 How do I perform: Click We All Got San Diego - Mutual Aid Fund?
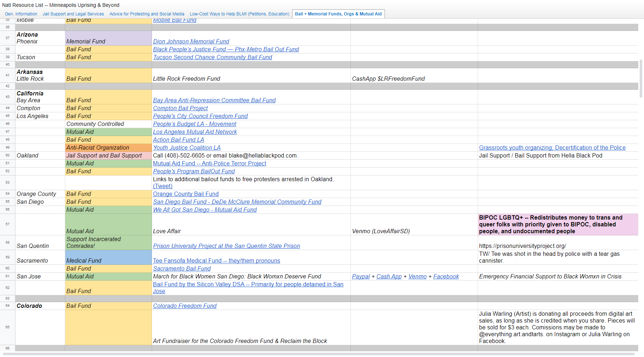pyautogui.click(x=205, y=210)
